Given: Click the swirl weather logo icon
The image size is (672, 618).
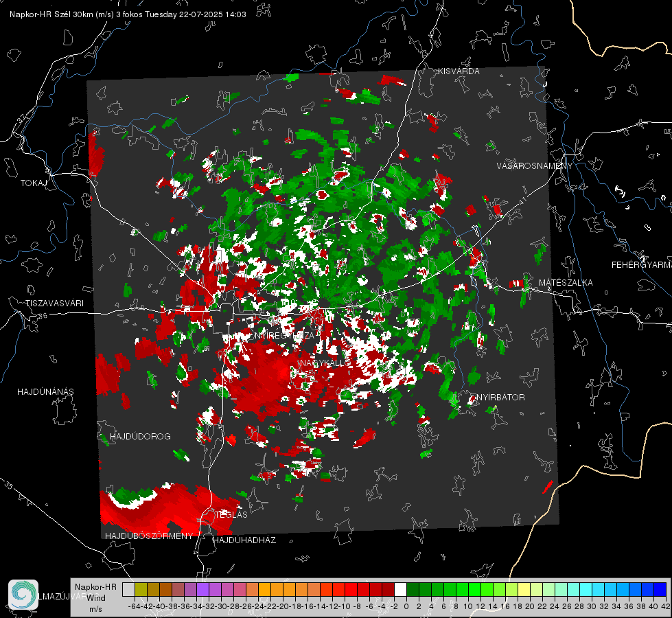Looking at the screenshot, I should (23, 594).
